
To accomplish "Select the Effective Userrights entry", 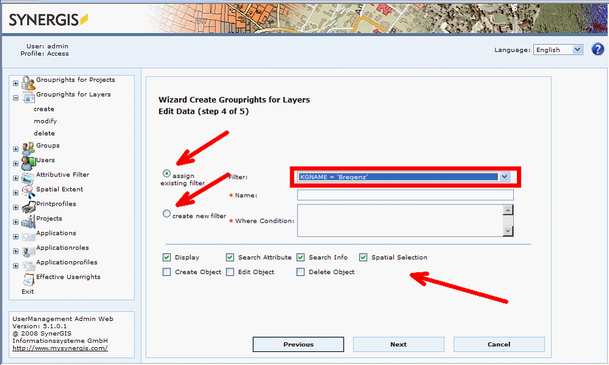I will [68, 277].
